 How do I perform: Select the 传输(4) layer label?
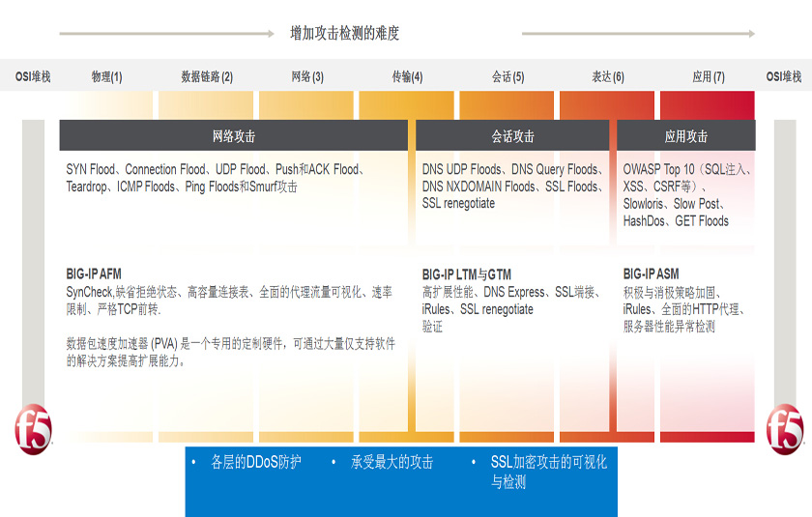click(x=407, y=77)
